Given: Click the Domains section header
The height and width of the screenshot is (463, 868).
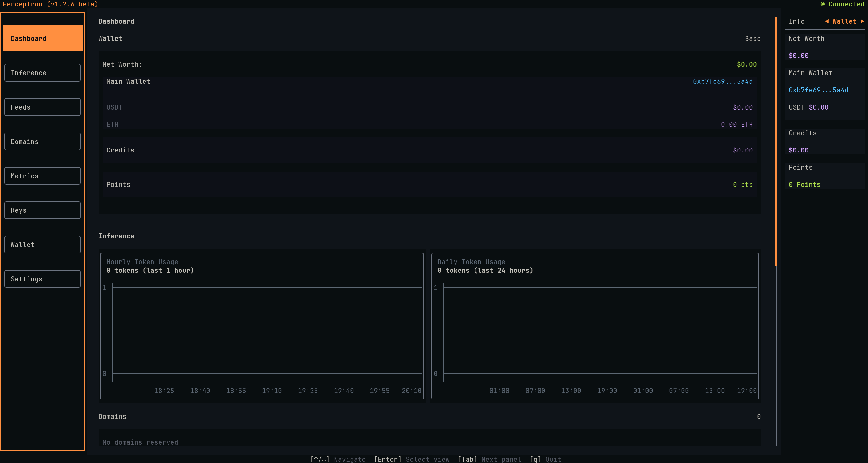Looking at the screenshot, I should 112,417.
